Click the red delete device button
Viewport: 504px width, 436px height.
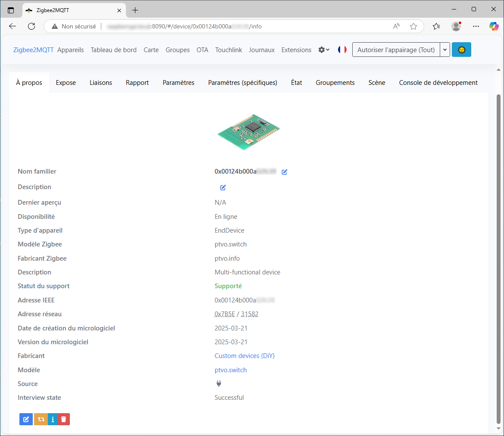click(x=64, y=419)
